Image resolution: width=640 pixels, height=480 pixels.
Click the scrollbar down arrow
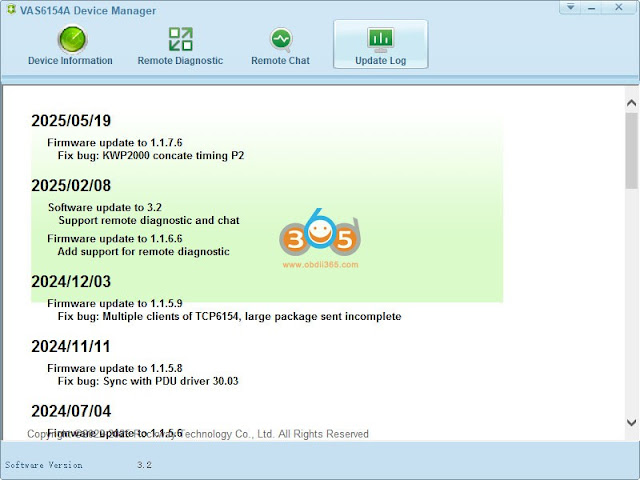click(631, 422)
